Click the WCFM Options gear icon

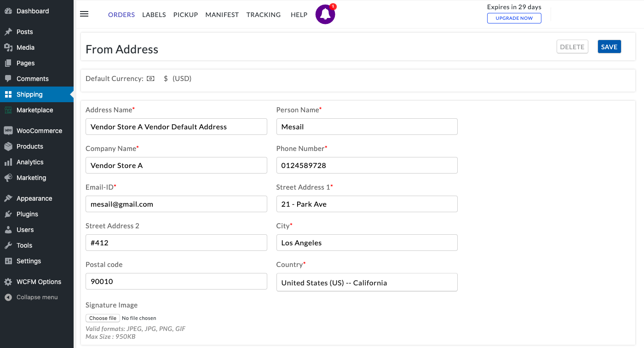click(x=8, y=282)
